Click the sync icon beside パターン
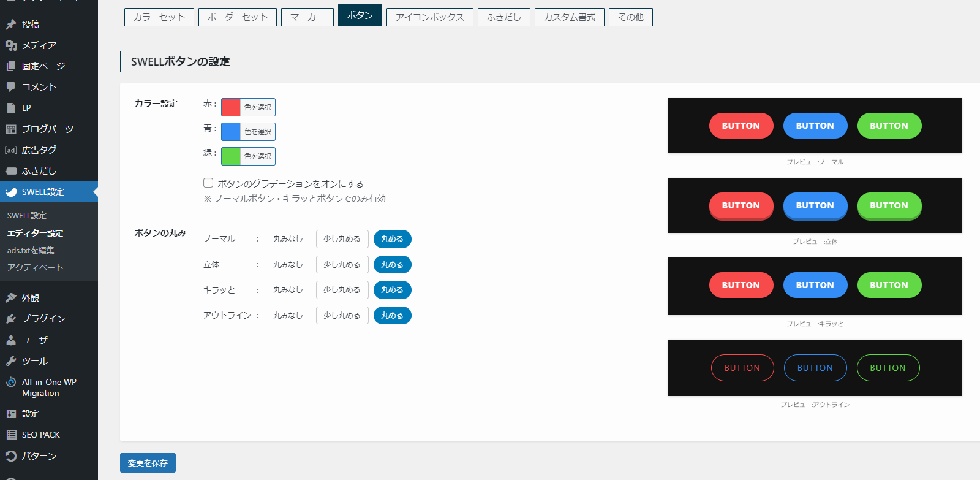The width and height of the screenshot is (980, 480). pos(11,456)
